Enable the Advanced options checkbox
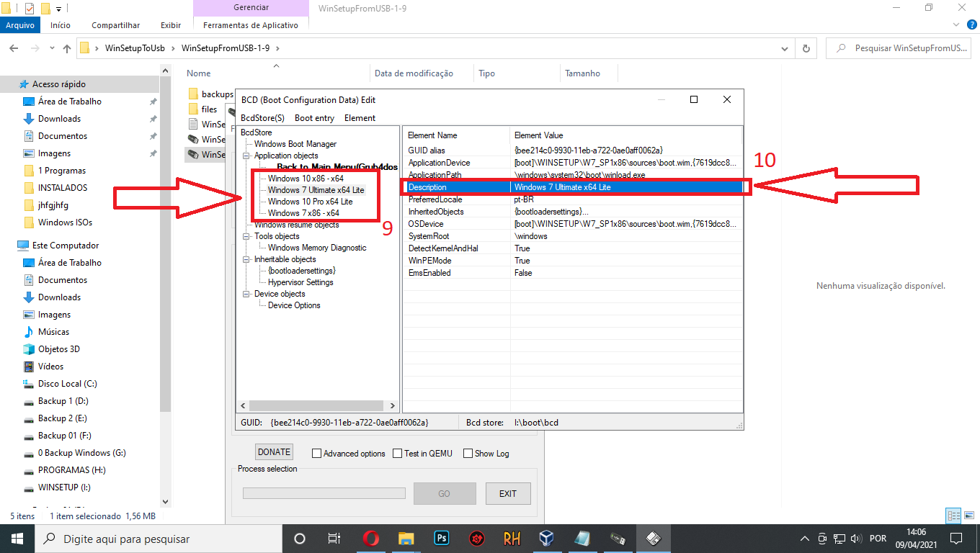Screen dimensions: 980x553 316,454
